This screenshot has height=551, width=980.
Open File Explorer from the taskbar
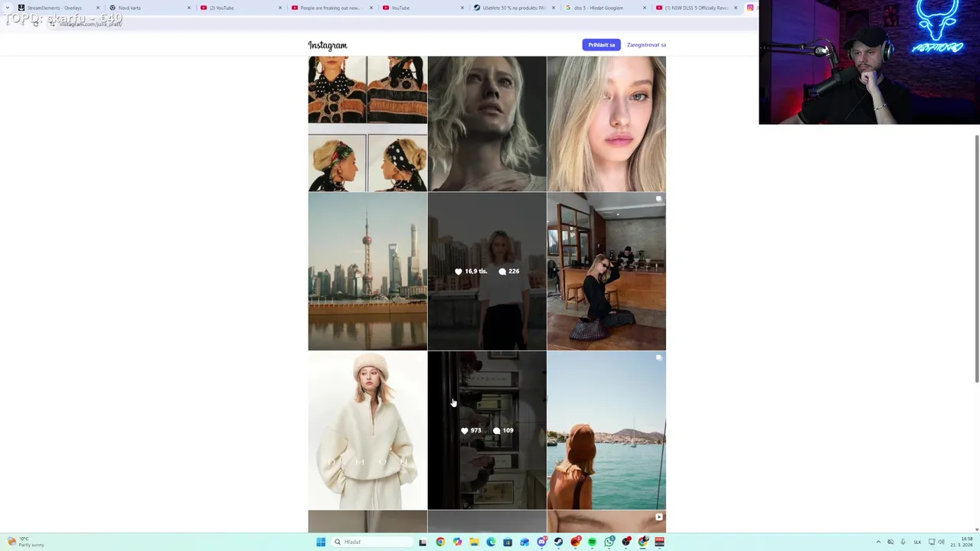click(474, 542)
